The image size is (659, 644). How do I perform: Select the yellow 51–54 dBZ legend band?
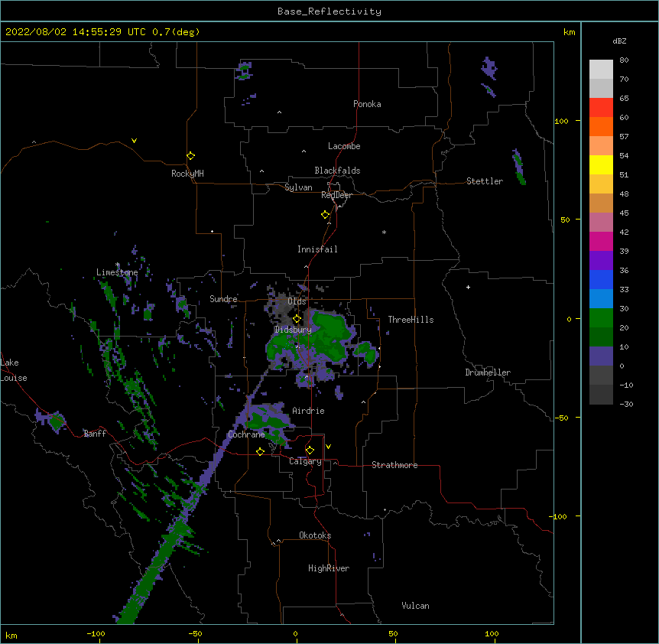(x=601, y=164)
